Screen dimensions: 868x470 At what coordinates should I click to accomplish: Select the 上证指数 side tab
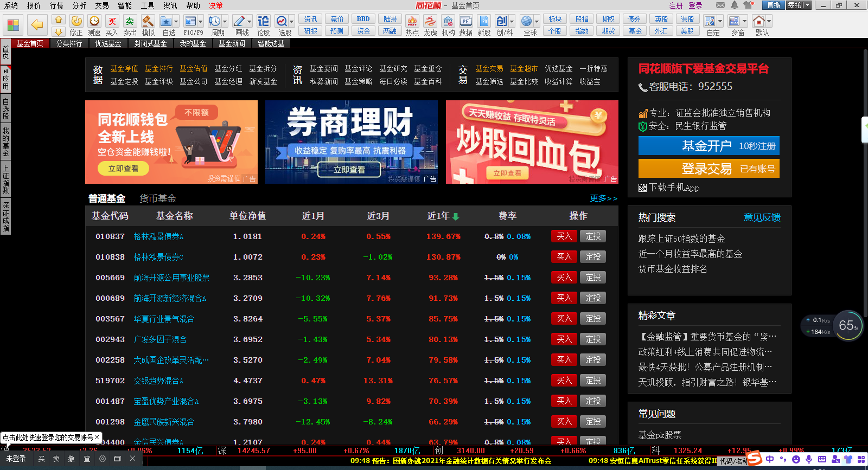tap(5, 180)
